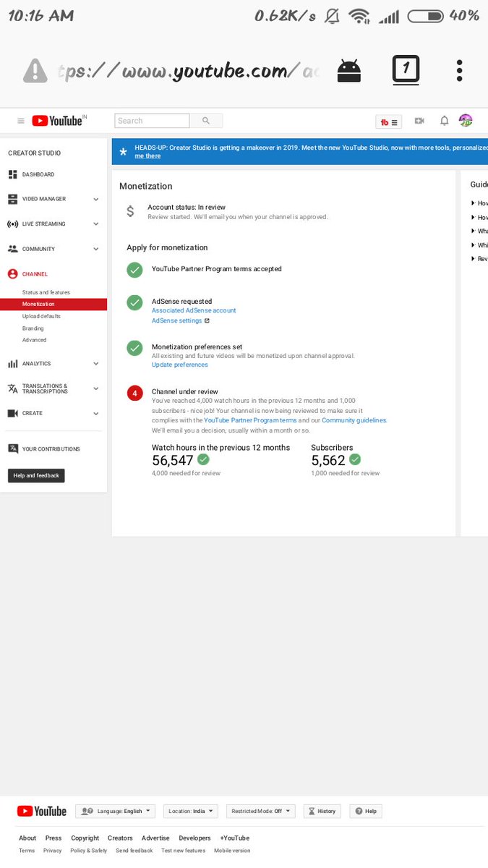
Task: Click the Creator Studio sidebar heading
Action: [35, 153]
